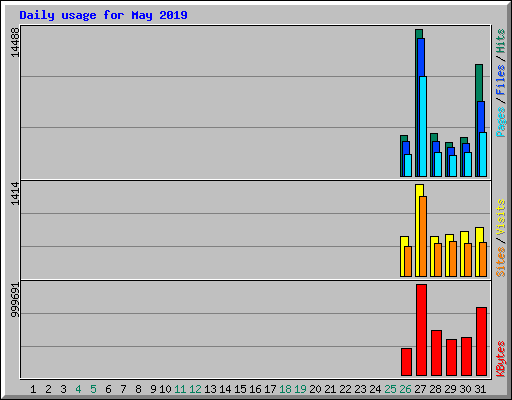Click the red KBytes bar for day 30
Image resolution: width=512 pixels, height=400 pixels.
(x=466, y=356)
